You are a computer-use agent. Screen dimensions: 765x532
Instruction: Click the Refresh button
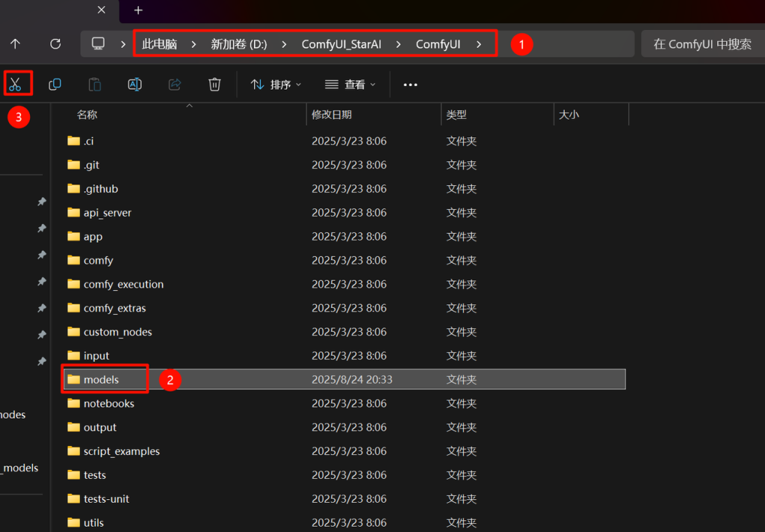click(x=55, y=44)
